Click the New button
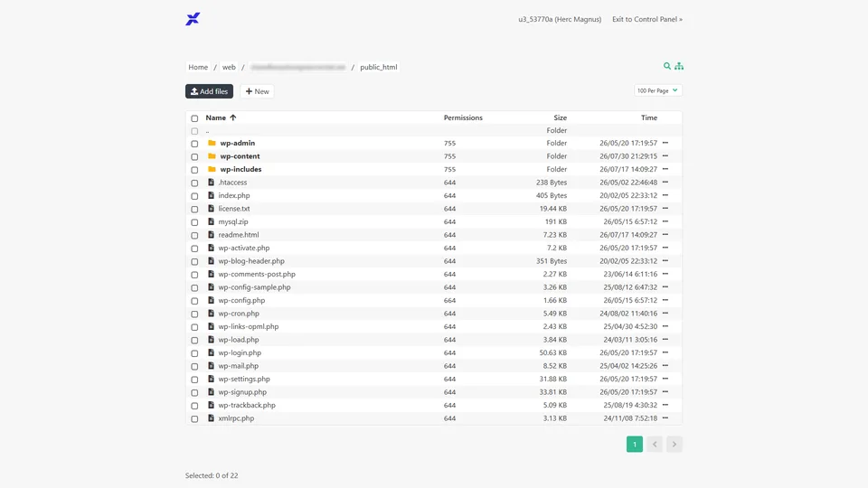Image resolution: width=868 pixels, height=488 pixels. [x=257, y=91]
